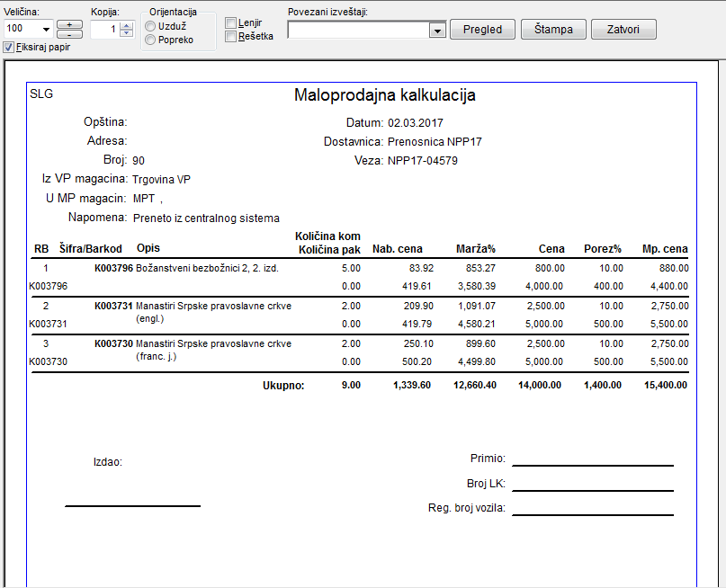
Task: Click the plus button to increase size
Action: (69, 23)
